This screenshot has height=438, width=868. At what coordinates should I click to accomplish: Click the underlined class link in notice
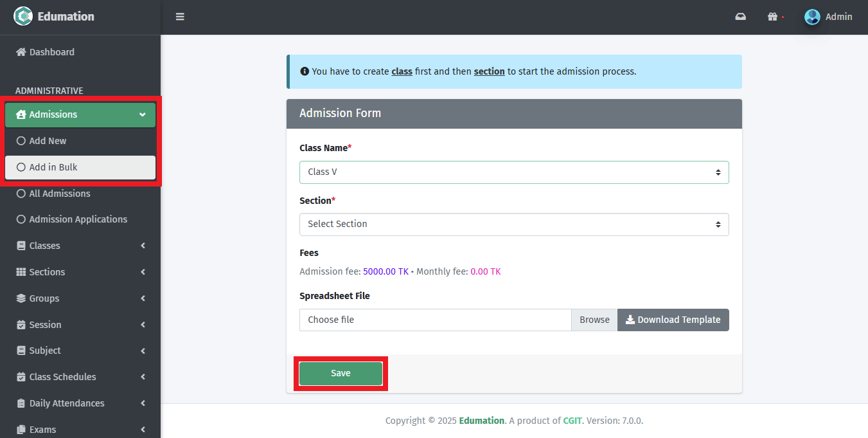tap(402, 71)
